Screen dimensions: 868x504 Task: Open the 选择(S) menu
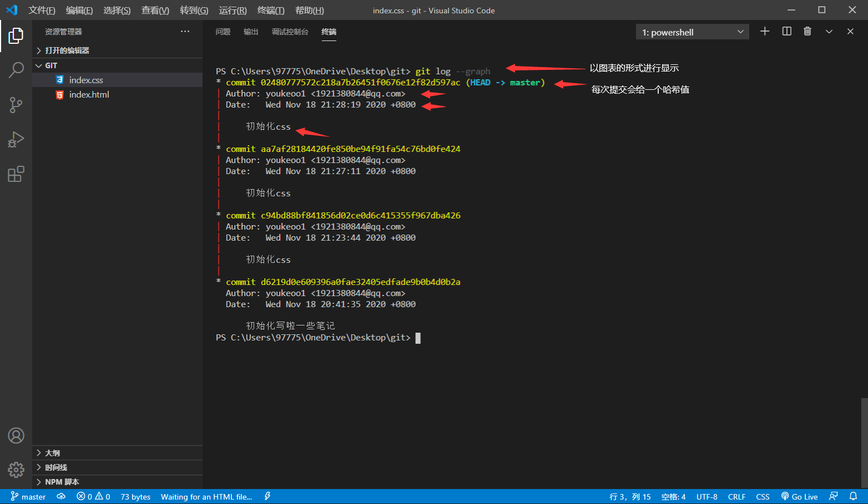[x=117, y=11]
